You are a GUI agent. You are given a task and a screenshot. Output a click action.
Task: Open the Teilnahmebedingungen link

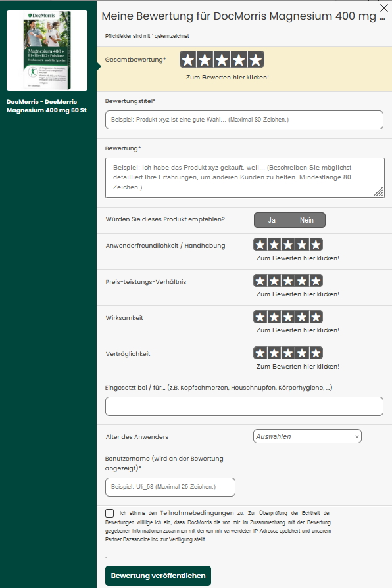click(197, 513)
